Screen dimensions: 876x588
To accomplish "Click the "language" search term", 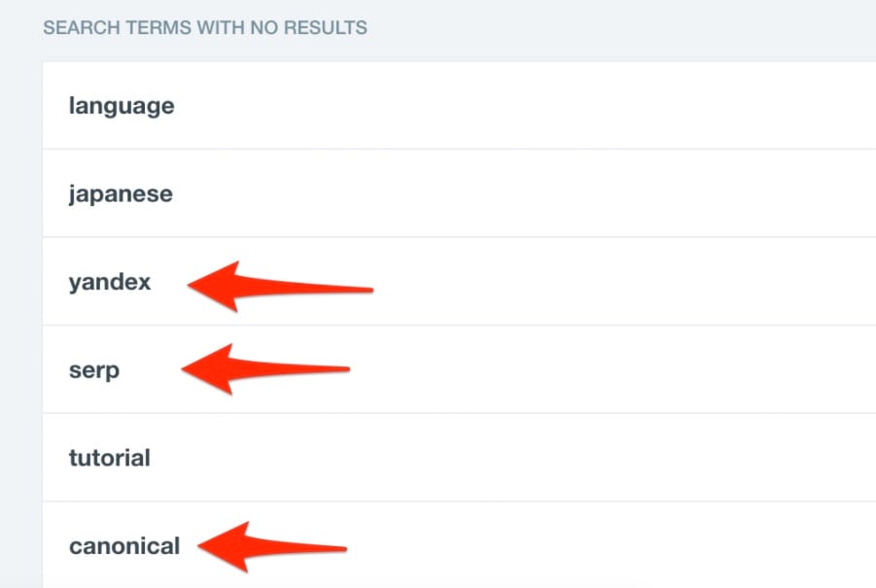I will click(122, 106).
